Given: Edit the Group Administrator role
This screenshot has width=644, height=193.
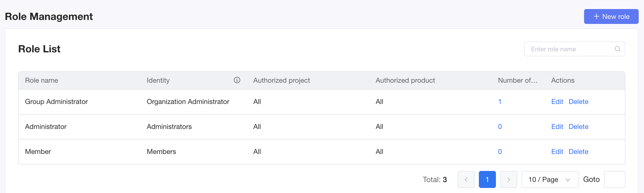Looking at the screenshot, I should point(557,102).
